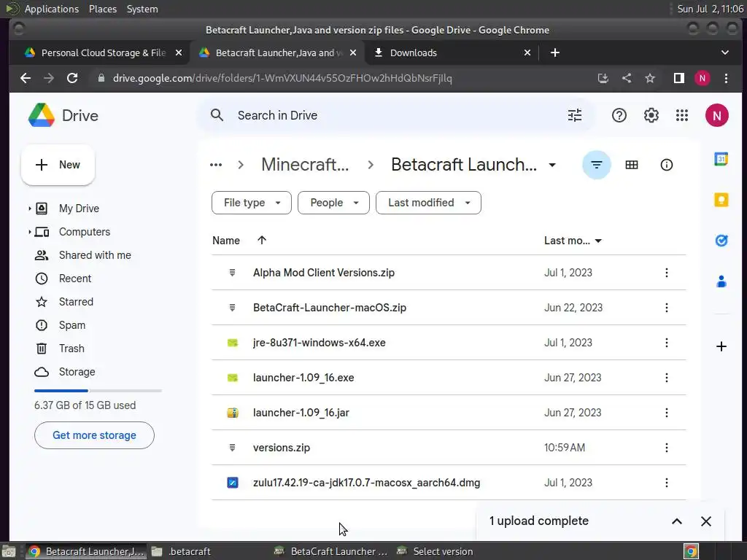The width and height of the screenshot is (747, 560).
Task: Click the address bar URL
Action: 282,78
